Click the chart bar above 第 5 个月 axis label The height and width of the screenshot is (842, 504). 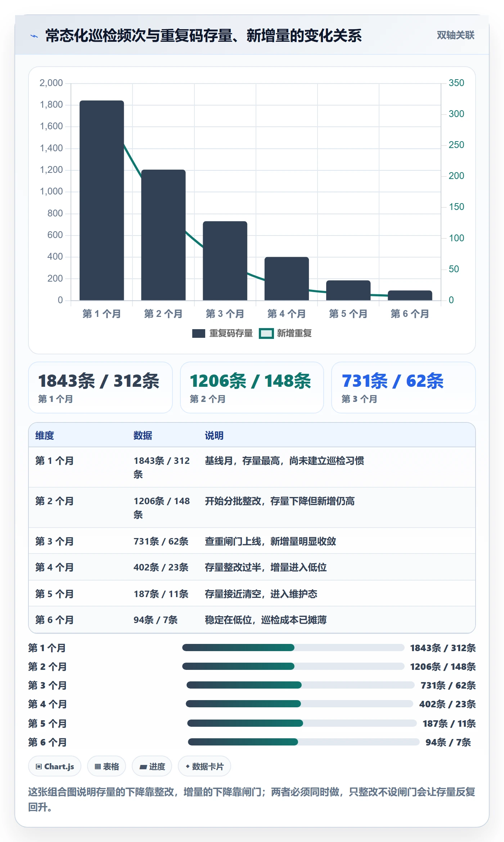tap(348, 290)
